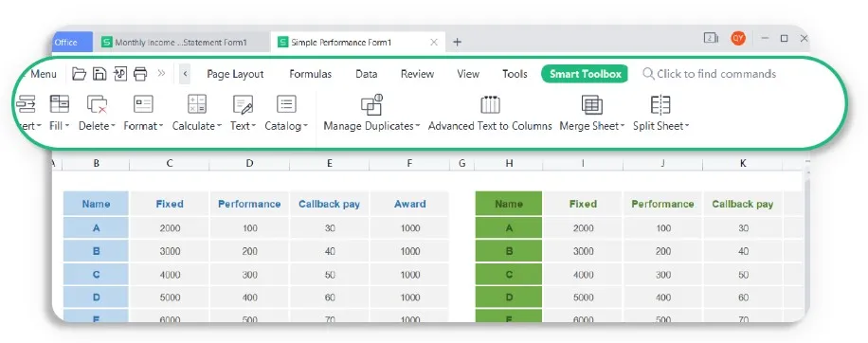The width and height of the screenshot is (868, 343).
Task: Expand the Merge Sheet dropdown
Action: click(x=623, y=126)
